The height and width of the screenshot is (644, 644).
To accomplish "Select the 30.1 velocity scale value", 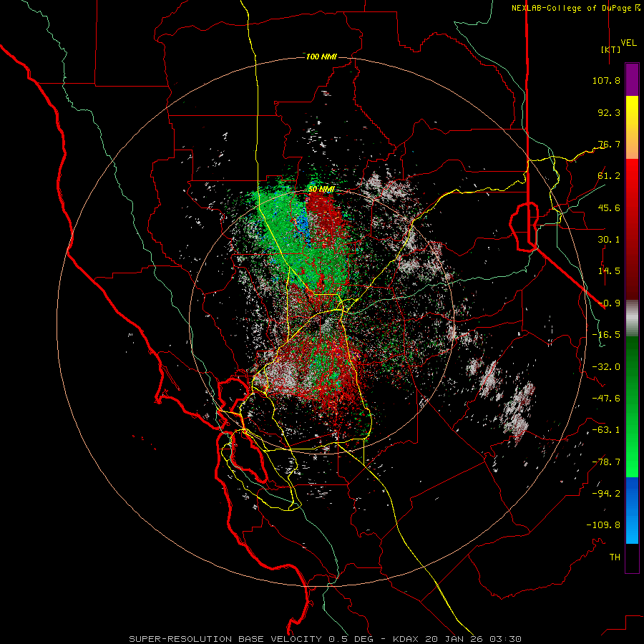I will [x=609, y=240].
